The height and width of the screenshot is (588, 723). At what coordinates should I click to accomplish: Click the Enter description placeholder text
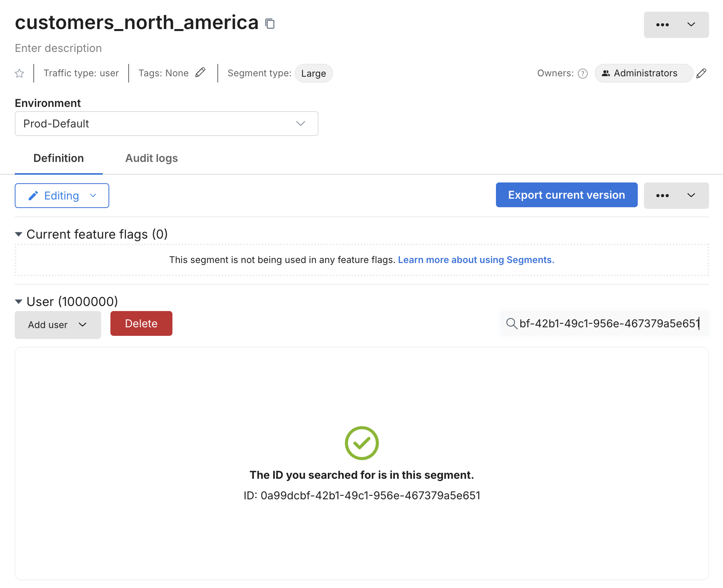pos(59,48)
